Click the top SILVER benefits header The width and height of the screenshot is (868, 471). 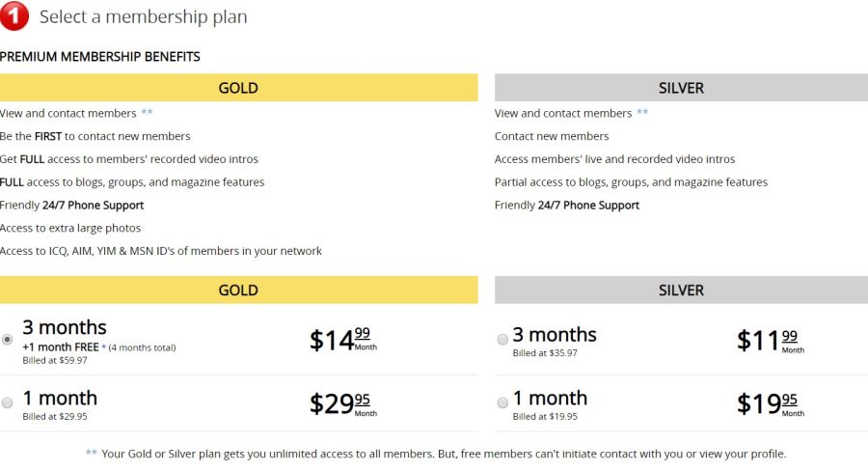tap(681, 88)
